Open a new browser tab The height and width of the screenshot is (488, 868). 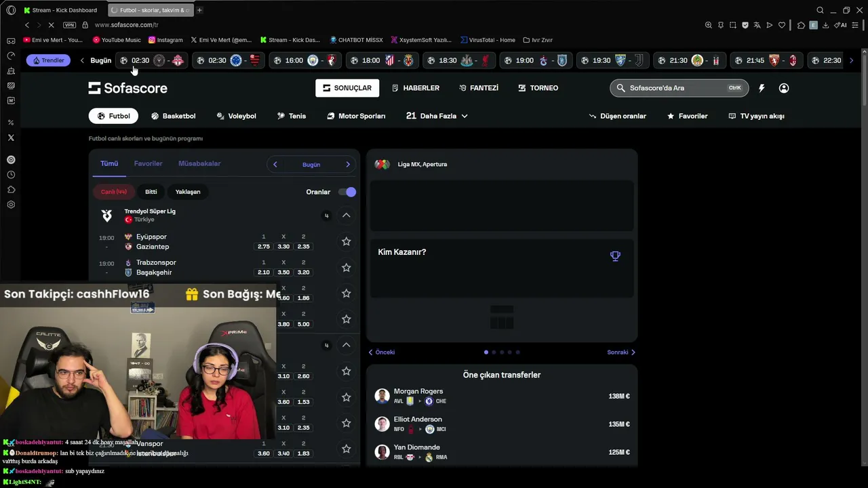click(x=199, y=10)
